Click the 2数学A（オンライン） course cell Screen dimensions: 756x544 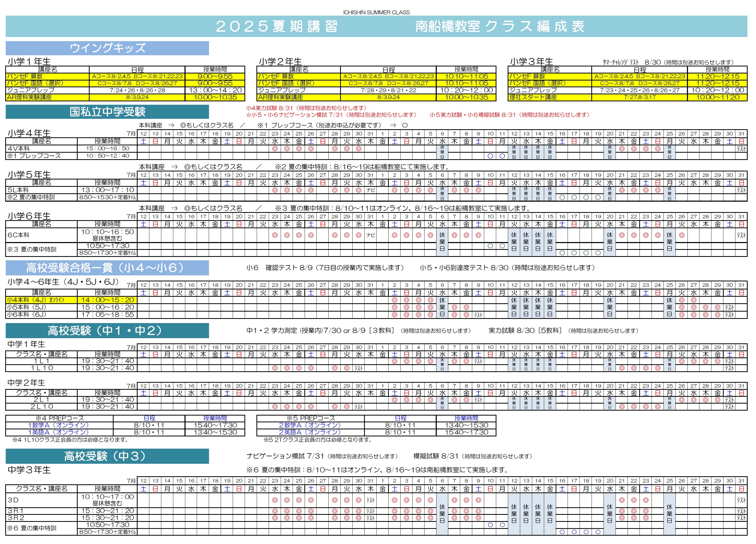pyautogui.click(x=311, y=425)
